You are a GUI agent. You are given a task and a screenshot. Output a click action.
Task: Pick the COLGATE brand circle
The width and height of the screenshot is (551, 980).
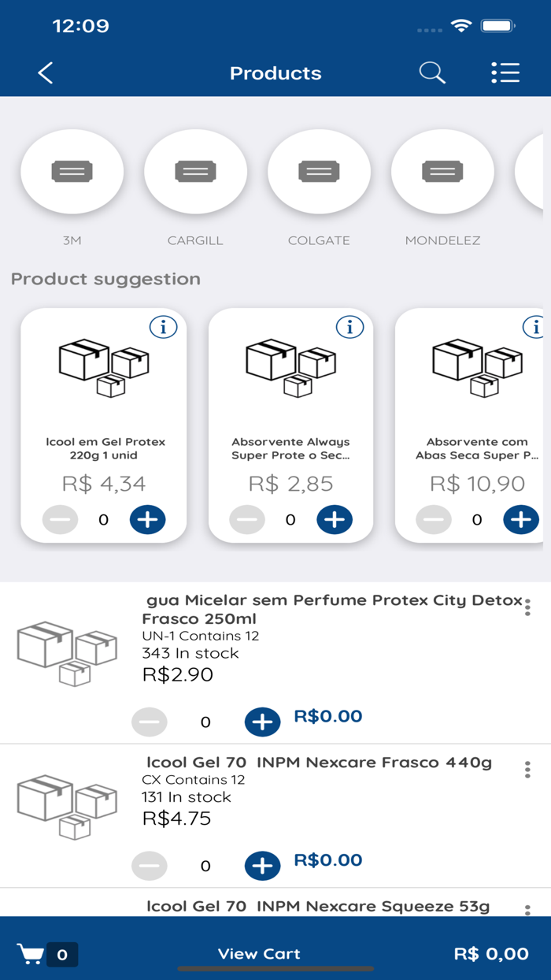(x=319, y=172)
